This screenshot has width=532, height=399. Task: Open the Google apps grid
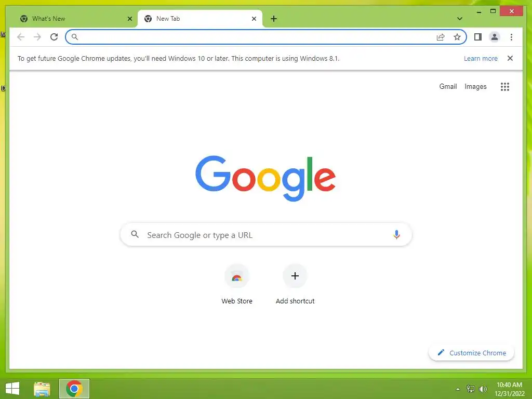point(505,87)
